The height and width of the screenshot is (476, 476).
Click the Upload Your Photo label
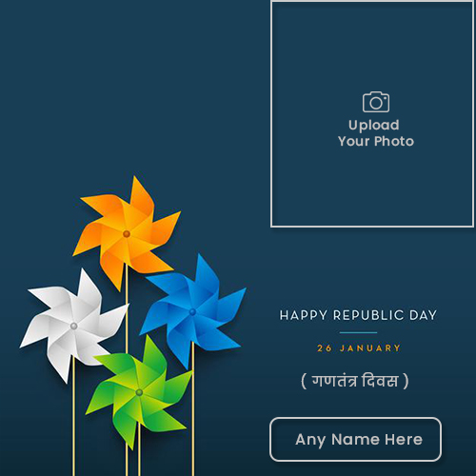point(376,133)
